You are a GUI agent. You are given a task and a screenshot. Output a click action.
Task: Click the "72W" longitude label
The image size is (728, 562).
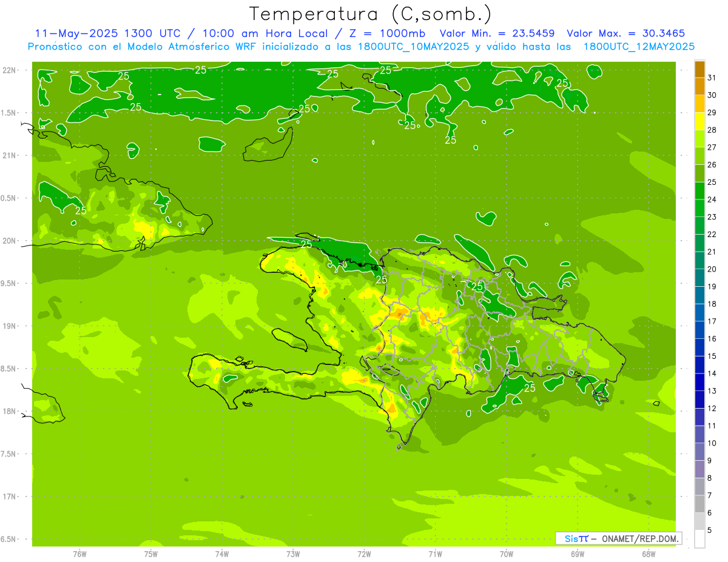click(364, 554)
